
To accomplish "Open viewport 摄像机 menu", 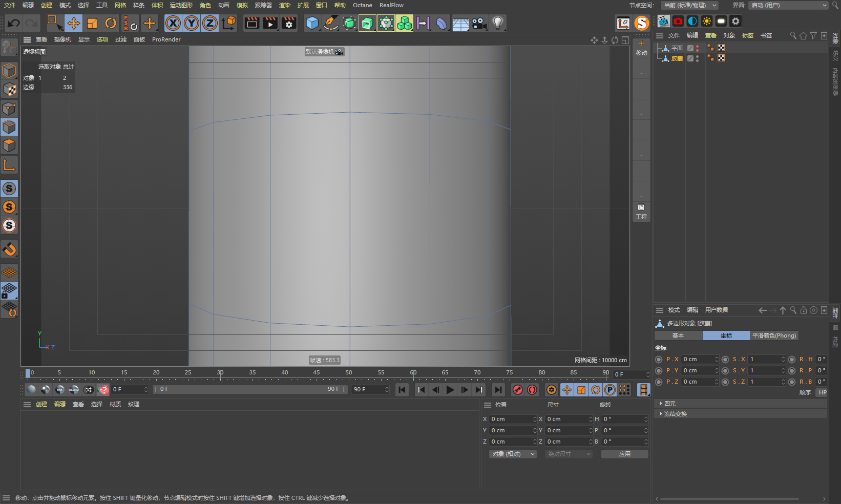I will 62,39.
